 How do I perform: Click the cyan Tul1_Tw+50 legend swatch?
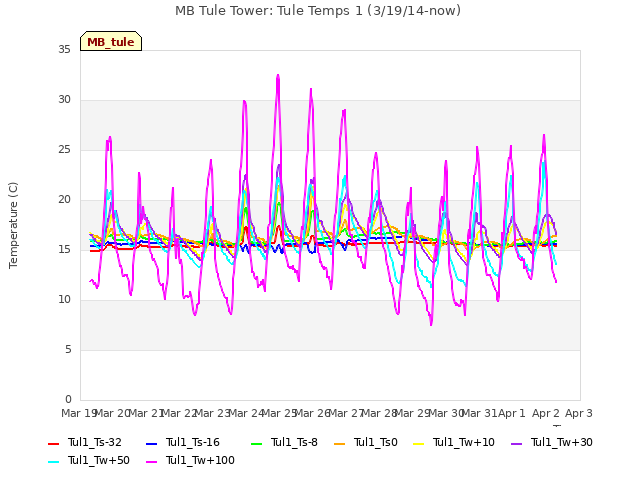[53, 462]
